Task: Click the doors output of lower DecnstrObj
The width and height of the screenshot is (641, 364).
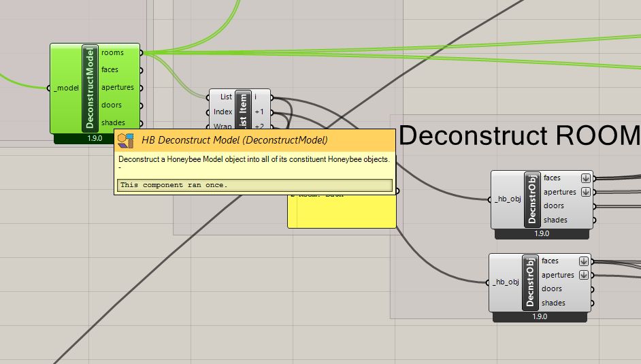Action: 551,289
